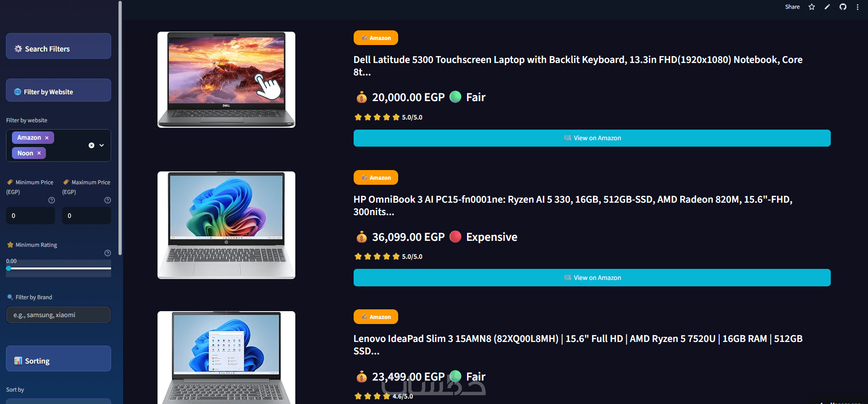Click the Minimum Rating help icon
This screenshot has height=404, width=868.
click(x=107, y=253)
